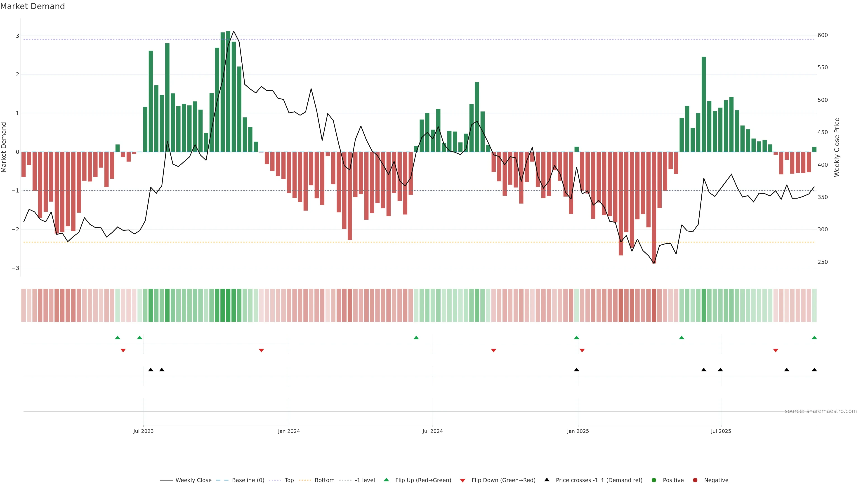Click the Weekly Close Price axis title
The height and width of the screenshot is (488, 868).
[837, 147]
